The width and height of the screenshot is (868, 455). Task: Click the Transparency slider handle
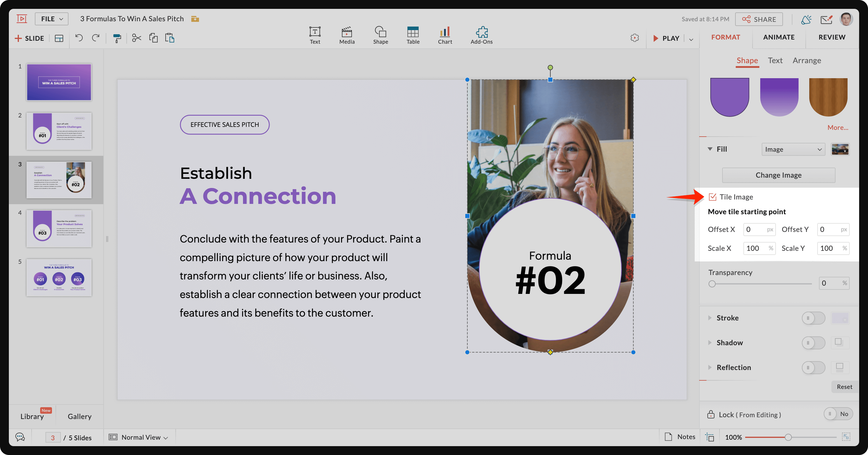point(712,284)
